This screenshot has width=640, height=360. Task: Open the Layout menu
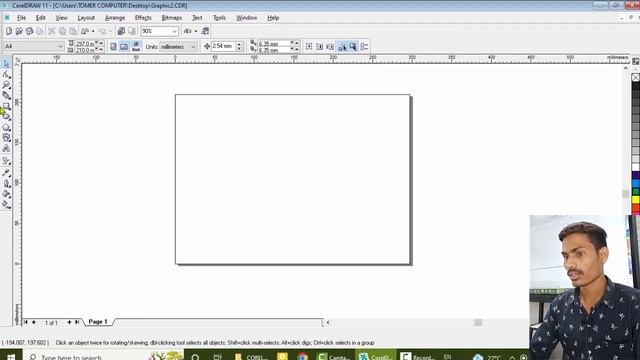[86, 18]
